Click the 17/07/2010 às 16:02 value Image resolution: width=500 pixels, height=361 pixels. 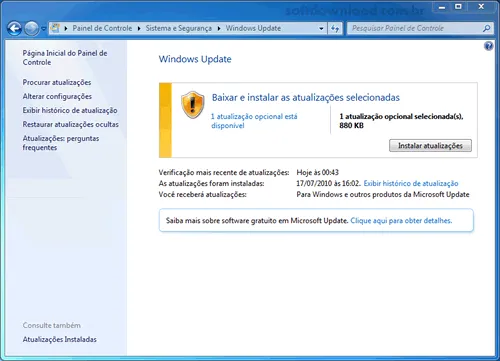tap(328, 183)
